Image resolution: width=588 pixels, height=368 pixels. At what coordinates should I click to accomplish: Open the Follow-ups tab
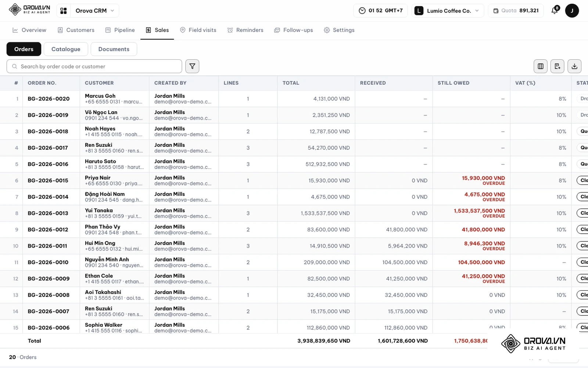pyautogui.click(x=294, y=30)
